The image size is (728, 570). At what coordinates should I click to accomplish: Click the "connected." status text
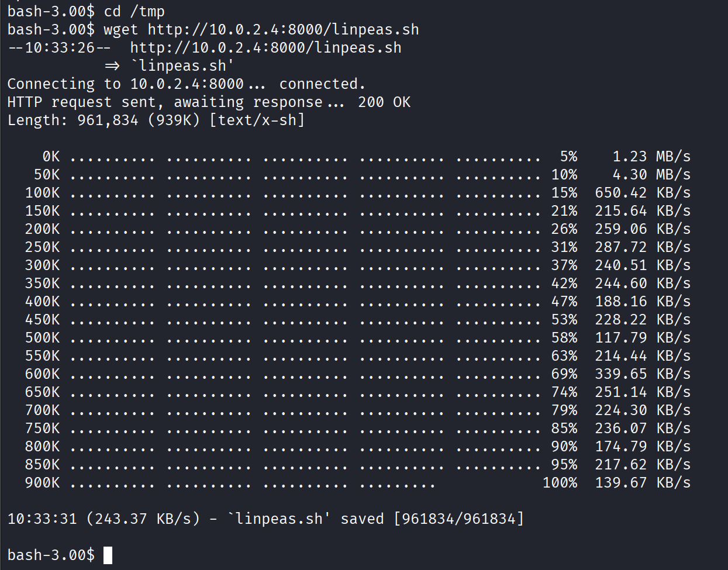tap(322, 84)
